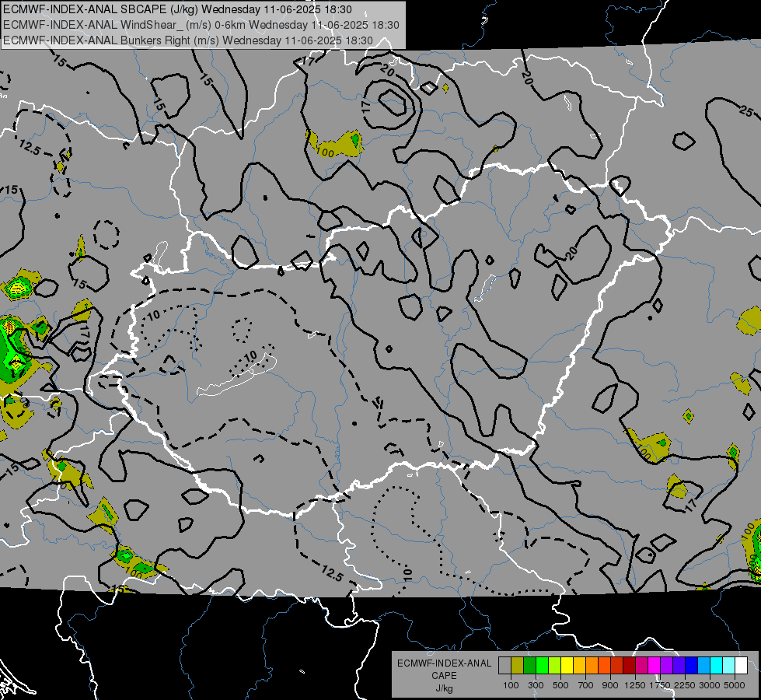
Task: Click the Bunkers Right title line
Action: pos(188,40)
